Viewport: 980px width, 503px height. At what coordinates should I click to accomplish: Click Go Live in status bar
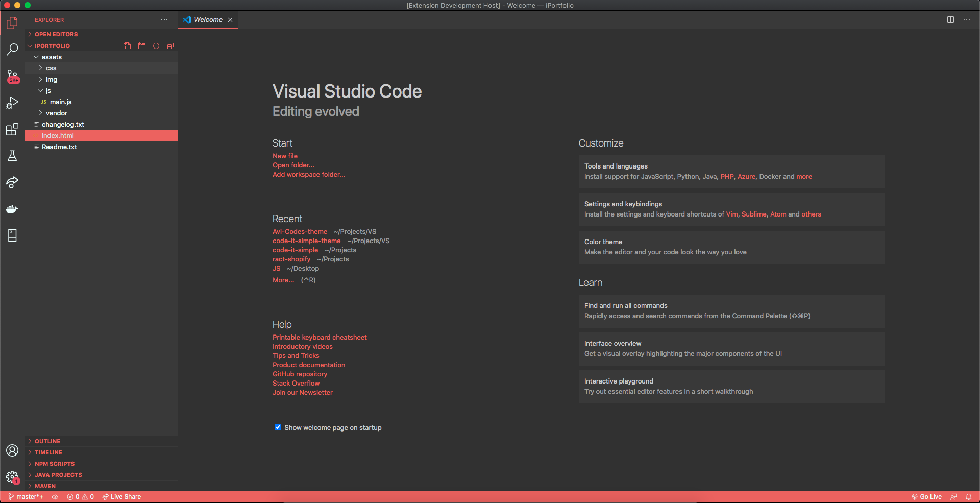926,497
